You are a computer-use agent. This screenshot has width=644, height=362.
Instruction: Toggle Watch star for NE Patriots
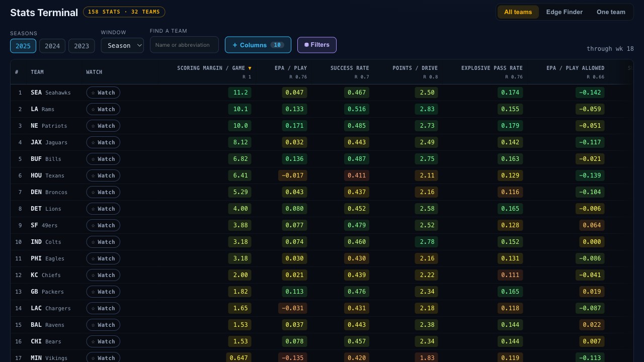[x=103, y=126]
